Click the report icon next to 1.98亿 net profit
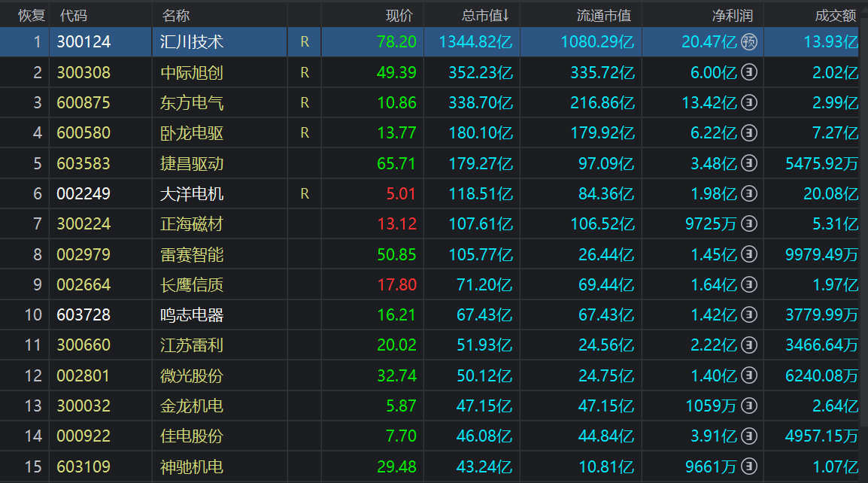The width and height of the screenshot is (868, 483). [749, 193]
